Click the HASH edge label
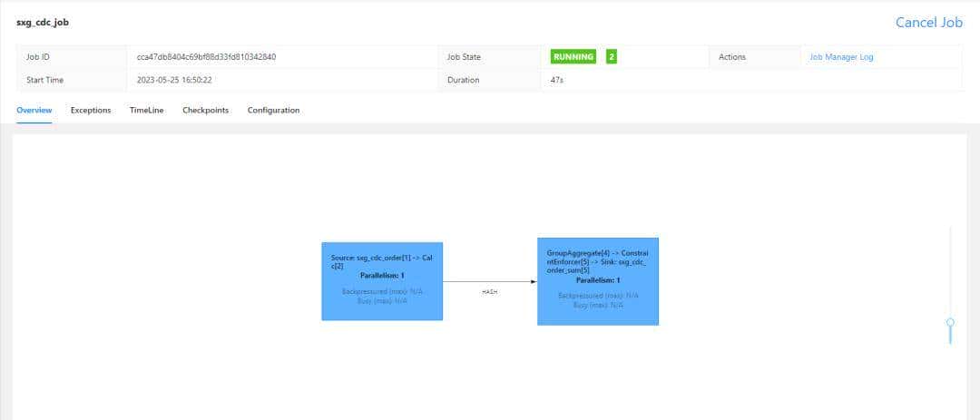Viewport: 980px width, 420px height. tap(489, 292)
